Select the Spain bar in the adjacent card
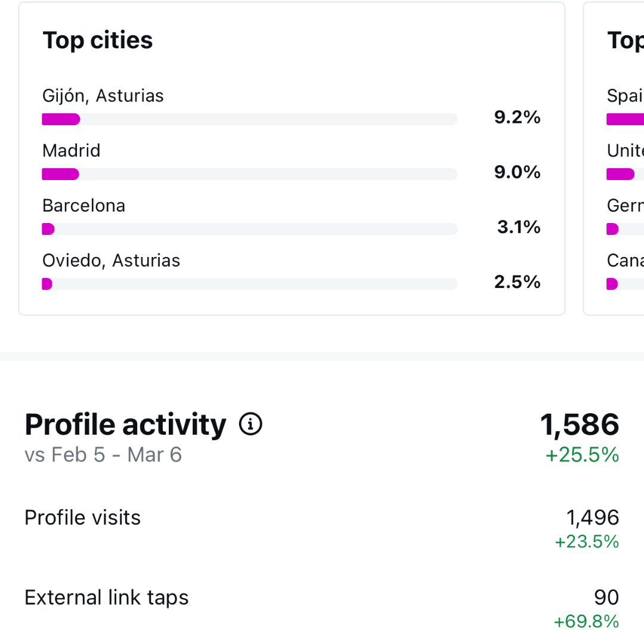Viewport: 644px width, 644px height. pos(625,119)
